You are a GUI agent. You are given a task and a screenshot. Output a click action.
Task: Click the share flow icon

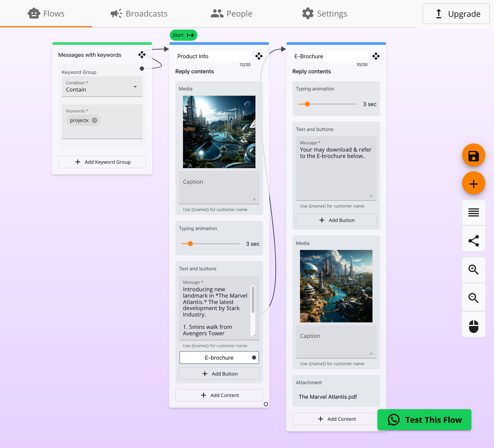click(x=473, y=241)
